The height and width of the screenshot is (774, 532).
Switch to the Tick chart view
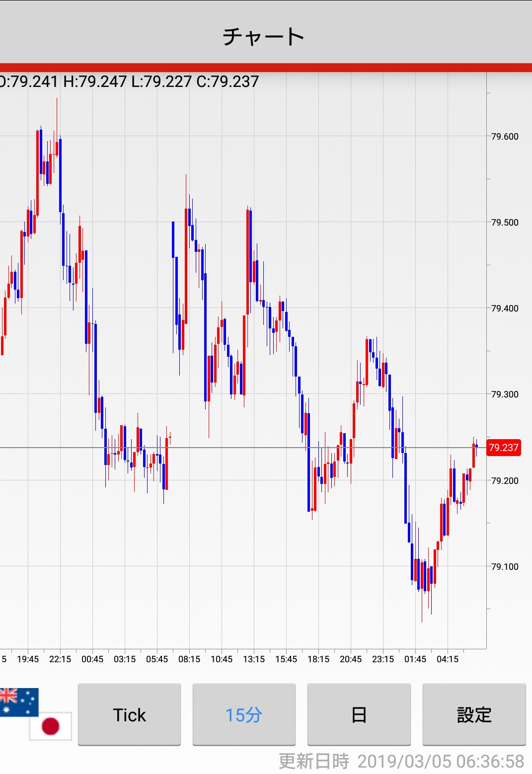(x=129, y=714)
